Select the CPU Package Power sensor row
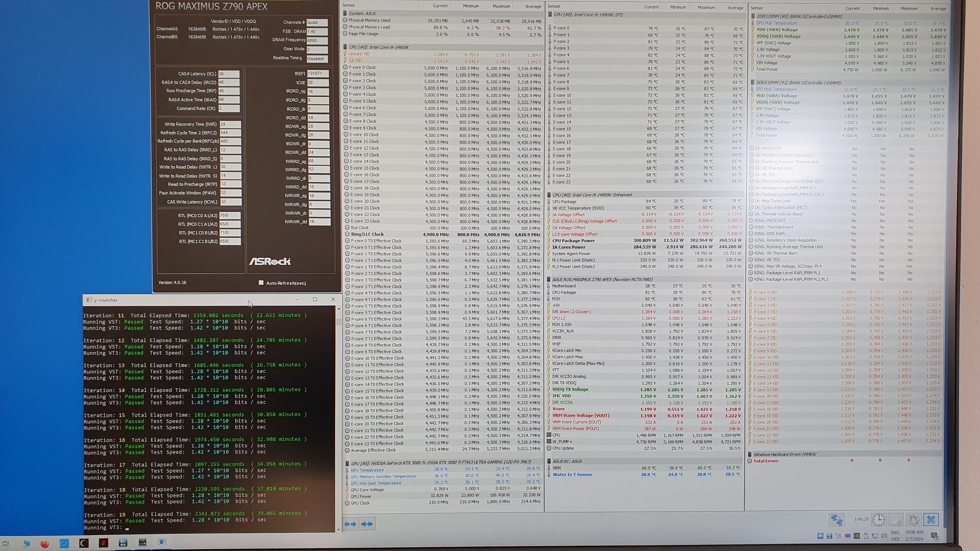Screen dimensions: 980x551 pyautogui.click(x=645, y=240)
